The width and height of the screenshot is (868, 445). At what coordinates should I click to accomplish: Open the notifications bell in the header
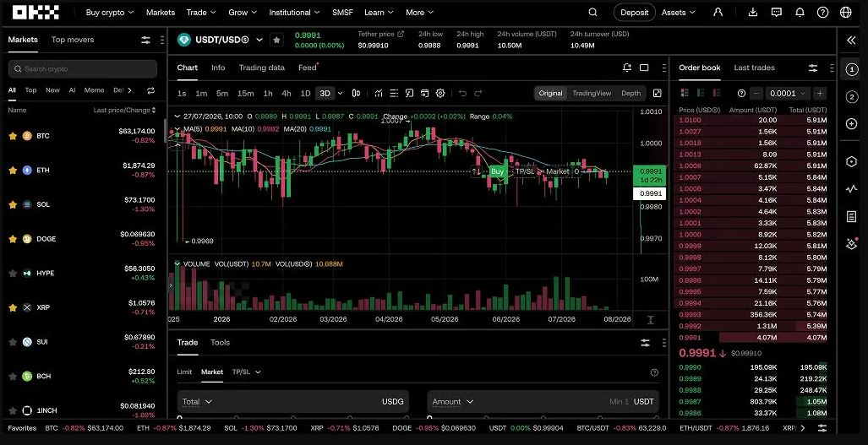(x=800, y=12)
